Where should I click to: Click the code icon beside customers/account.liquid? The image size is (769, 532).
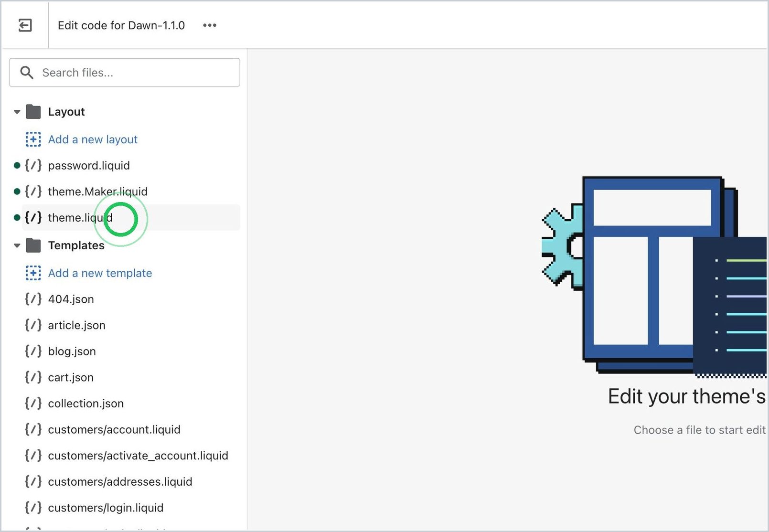pyautogui.click(x=33, y=429)
